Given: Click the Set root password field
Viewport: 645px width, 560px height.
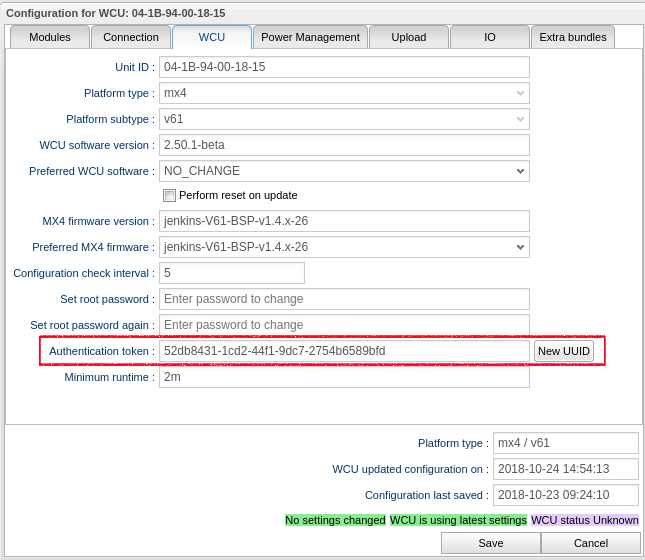Looking at the screenshot, I should (x=344, y=299).
